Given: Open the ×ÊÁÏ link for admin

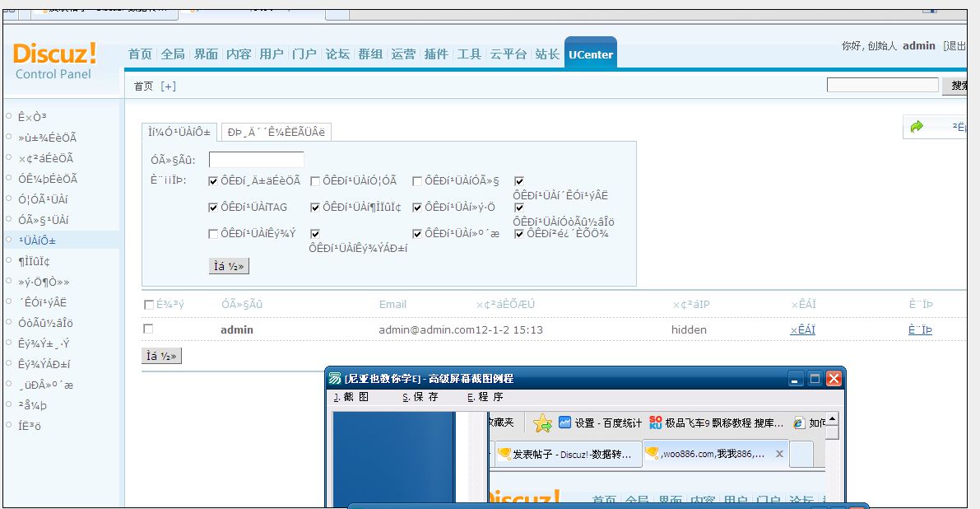Looking at the screenshot, I should (x=802, y=329).
